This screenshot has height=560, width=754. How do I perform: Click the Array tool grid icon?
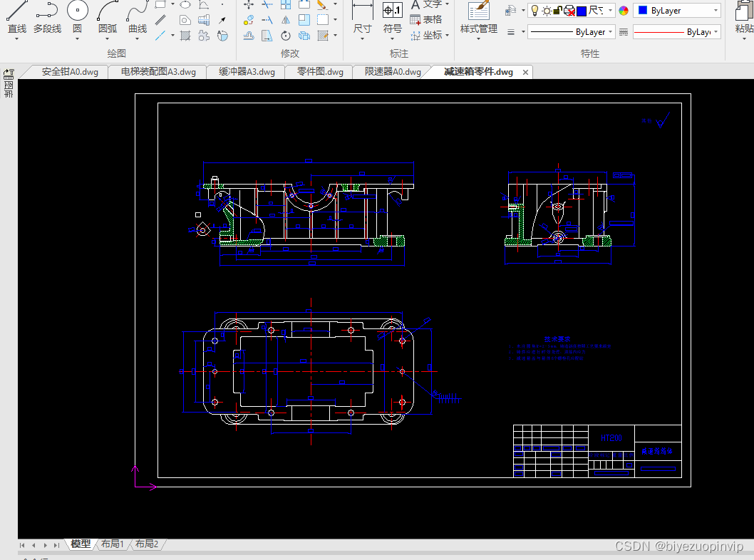286,5
